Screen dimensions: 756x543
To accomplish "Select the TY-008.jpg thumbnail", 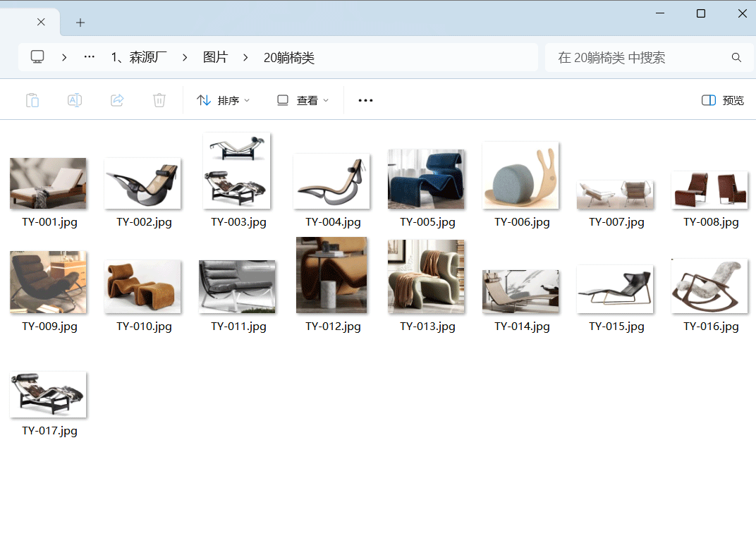I will 709,190.
